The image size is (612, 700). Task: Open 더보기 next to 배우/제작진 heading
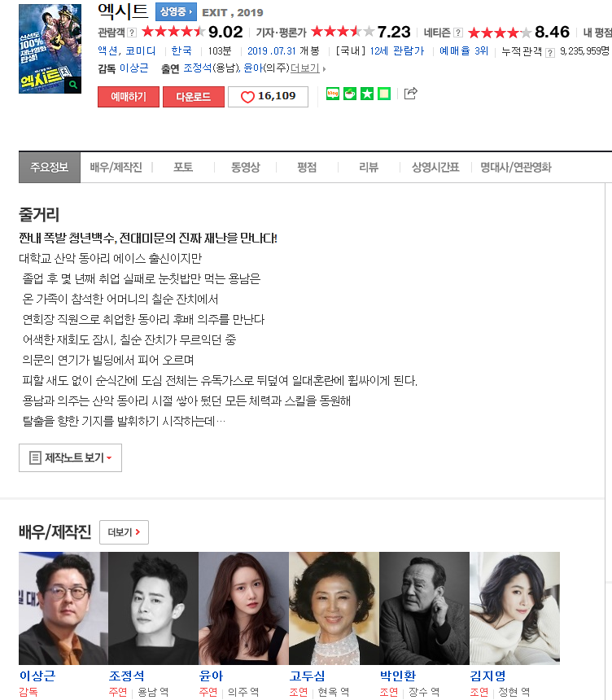pos(124,532)
